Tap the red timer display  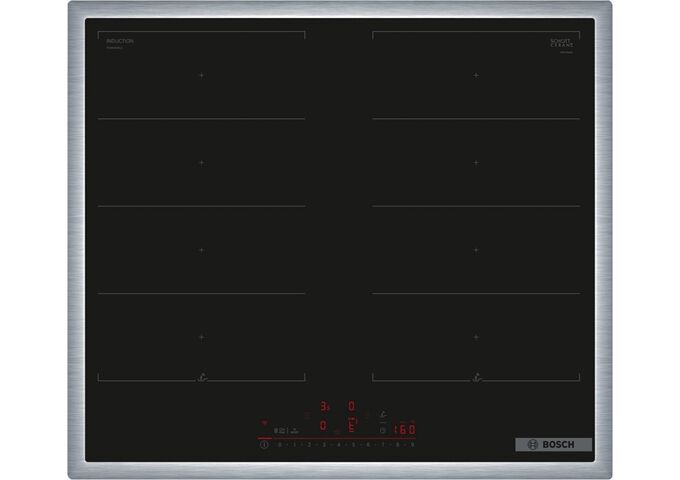(x=405, y=430)
